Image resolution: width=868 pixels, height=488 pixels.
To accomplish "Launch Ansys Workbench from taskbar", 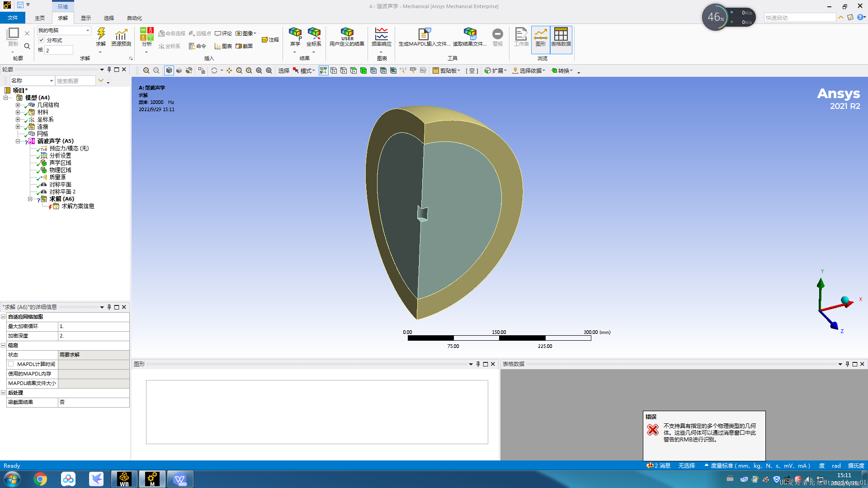I will tap(124, 479).
